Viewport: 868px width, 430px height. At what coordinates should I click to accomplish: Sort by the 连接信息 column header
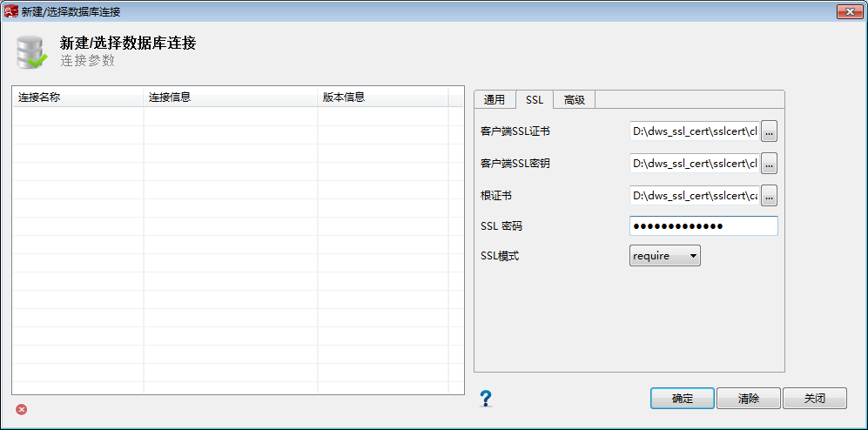click(231, 97)
